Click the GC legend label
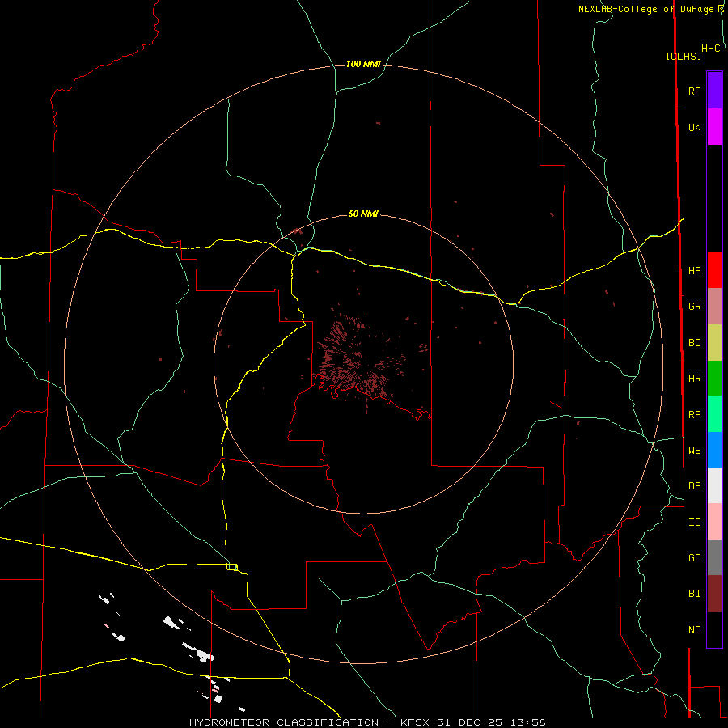This screenshot has height=728, width=728. [x=694, y=557]
